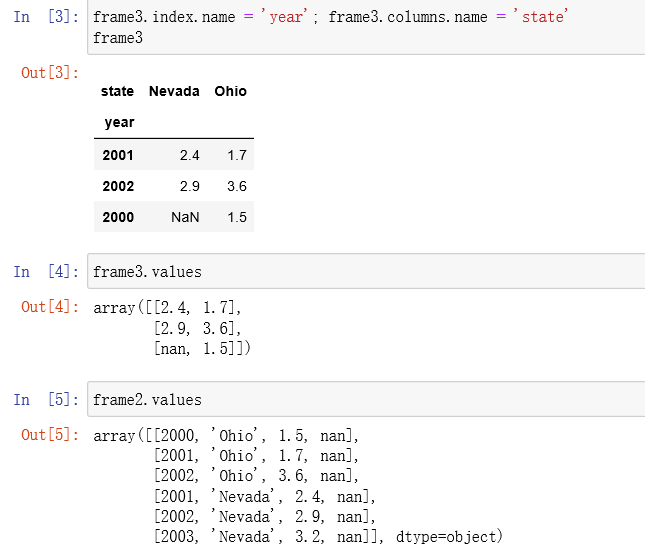Click the Out[5] prompt label
Screen dimensions: 645x552
coord(50,435)
